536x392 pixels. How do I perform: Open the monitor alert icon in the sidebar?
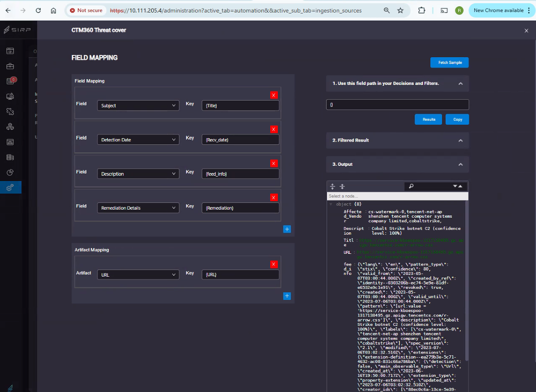(x=10, y=96)
